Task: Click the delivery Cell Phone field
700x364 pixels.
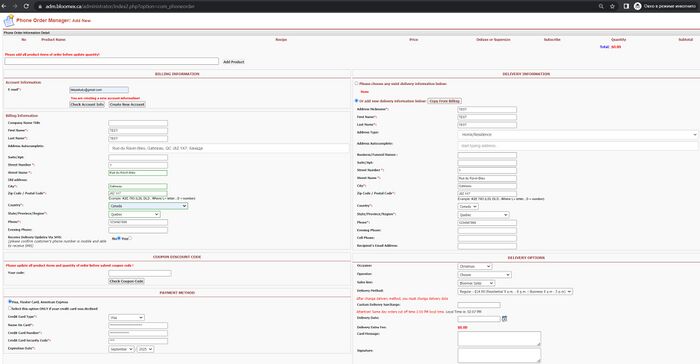Action: pyautogui.click(x=487, y=238)
